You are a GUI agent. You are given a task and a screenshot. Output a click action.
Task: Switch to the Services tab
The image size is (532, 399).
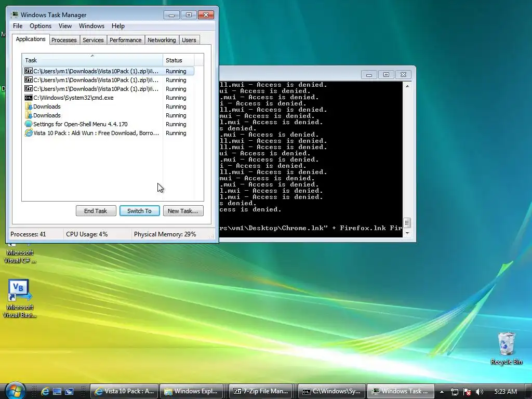[93, 40]
